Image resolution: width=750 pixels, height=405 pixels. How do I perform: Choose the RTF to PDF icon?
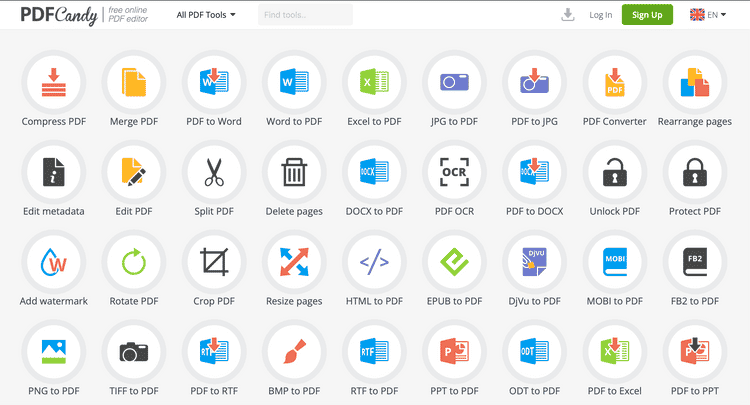pos(374,352)
